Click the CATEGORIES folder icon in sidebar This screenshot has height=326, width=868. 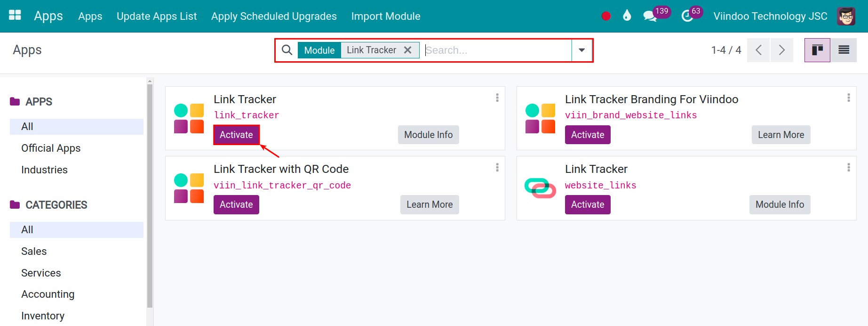pos(15,204)
